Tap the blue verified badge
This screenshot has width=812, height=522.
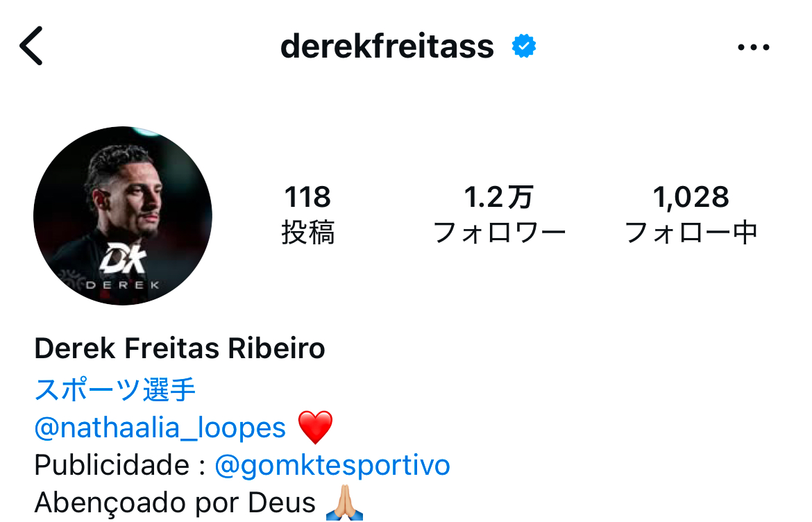(x=524, y=47)
